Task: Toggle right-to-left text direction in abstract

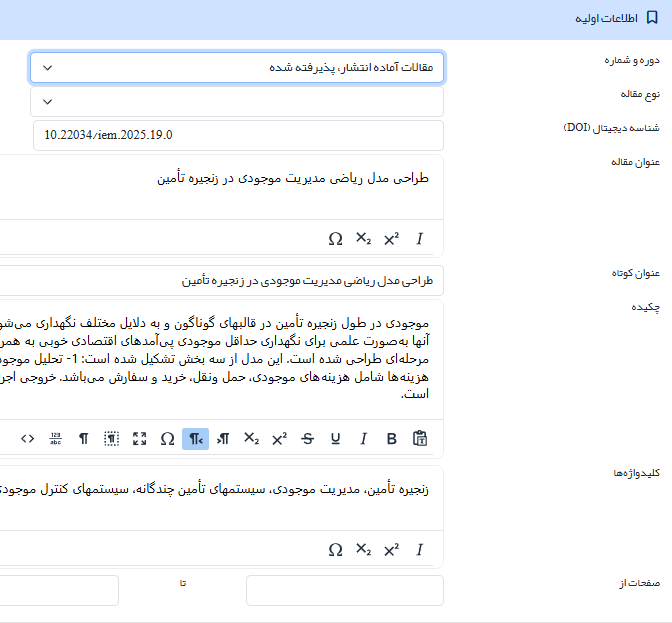Action: tap(196, 438)
